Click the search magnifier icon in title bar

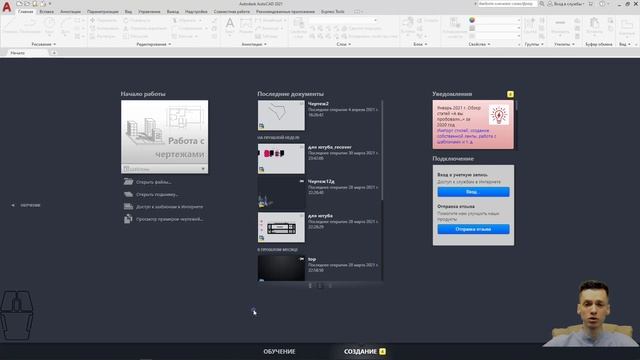pyautogui.click(x=542, y=4)
